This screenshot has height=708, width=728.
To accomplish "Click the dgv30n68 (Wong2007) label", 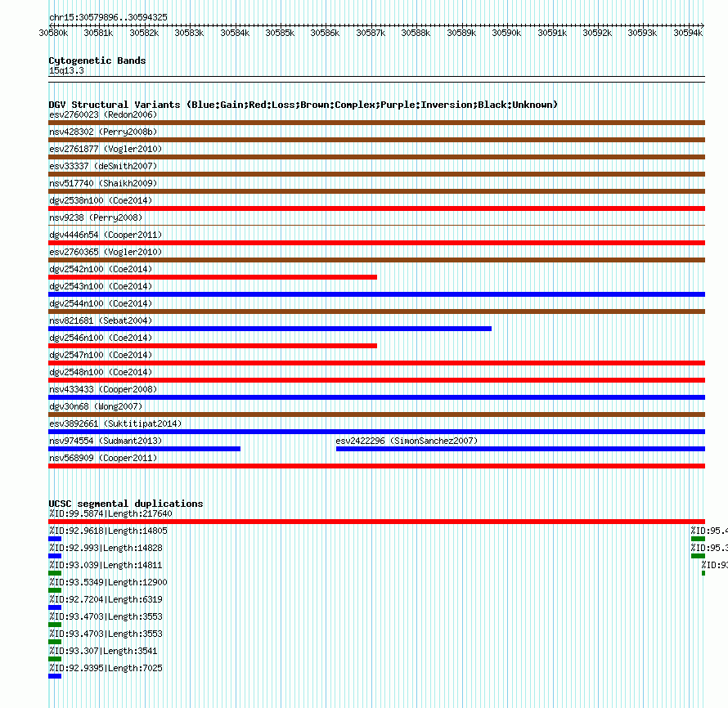I will click(x=96, y=406).
